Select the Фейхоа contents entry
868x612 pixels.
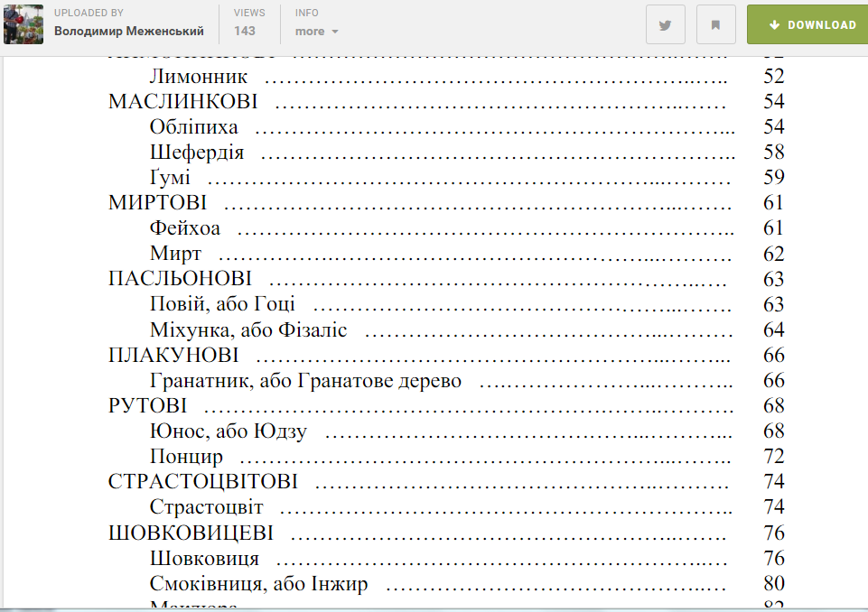click(185, 228)
